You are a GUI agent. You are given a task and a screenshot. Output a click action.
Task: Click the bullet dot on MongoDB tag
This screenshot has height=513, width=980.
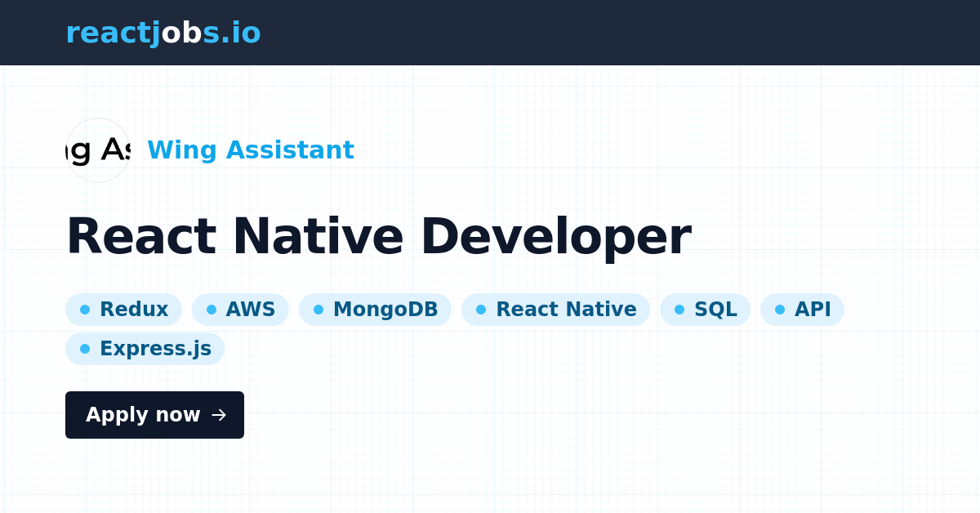318,310
